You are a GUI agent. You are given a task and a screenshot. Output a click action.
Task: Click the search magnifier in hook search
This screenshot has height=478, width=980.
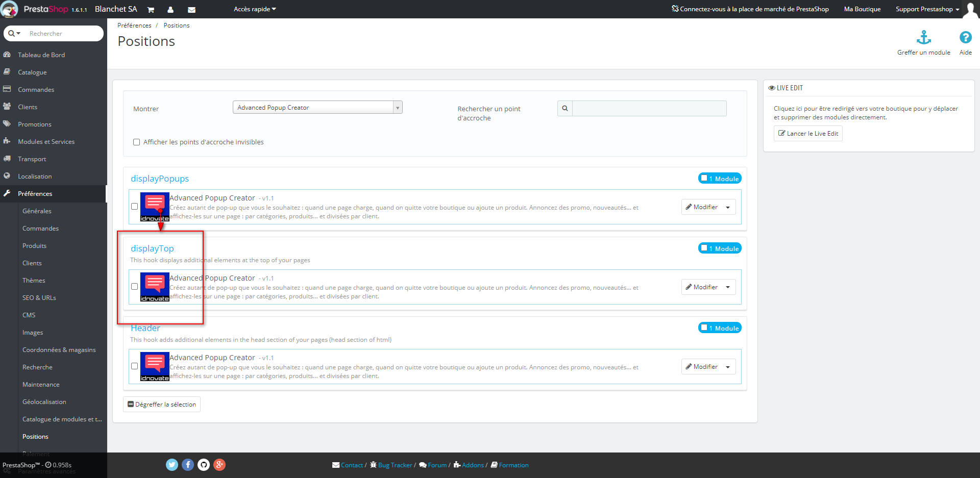tap(565, 108)
